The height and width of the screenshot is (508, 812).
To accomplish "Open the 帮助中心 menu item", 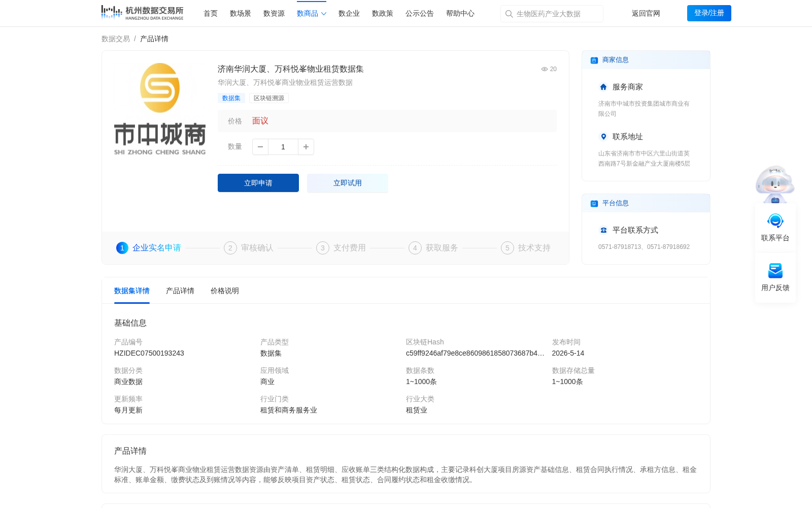I will click(460, 14).
